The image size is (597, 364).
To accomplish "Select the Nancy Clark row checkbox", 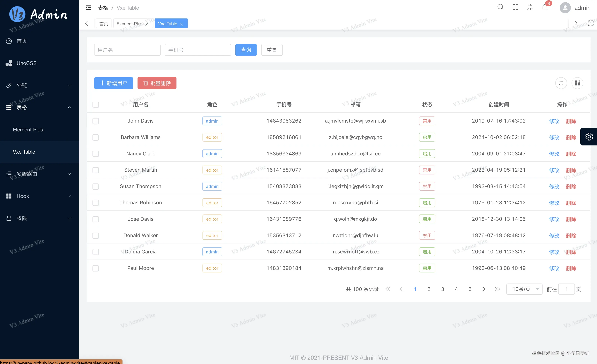I will point(96,154).
